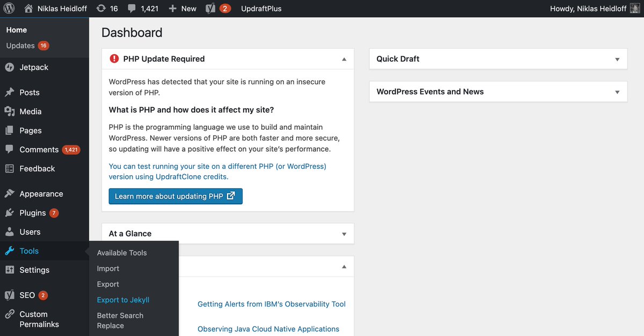Collapse the panel below At a Glance
The height and width of the screenshot is (336, 644).
pos(344,266)
